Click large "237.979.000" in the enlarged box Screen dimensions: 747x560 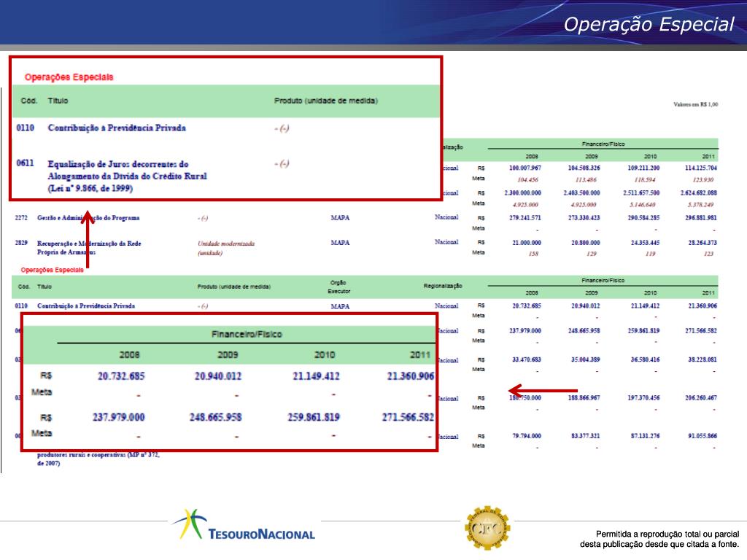[x=119, y=417]
